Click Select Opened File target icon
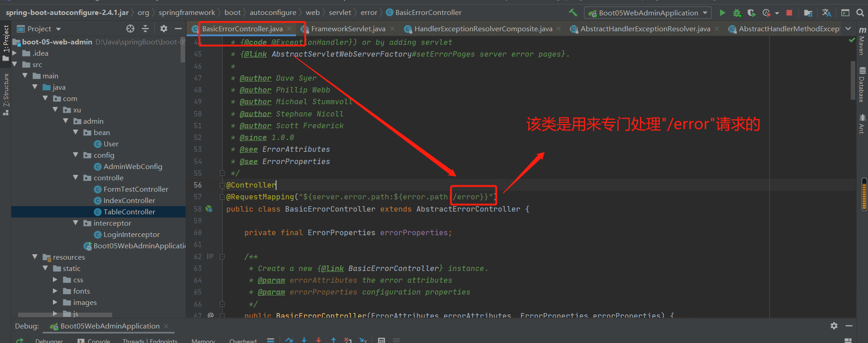 coord(130,29)
